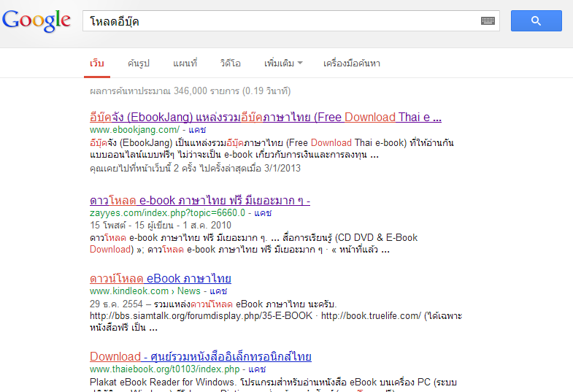Select the เว็บ tab
Image resolution: width=573 pixels, height=392 pixels.
click(97, 64)
